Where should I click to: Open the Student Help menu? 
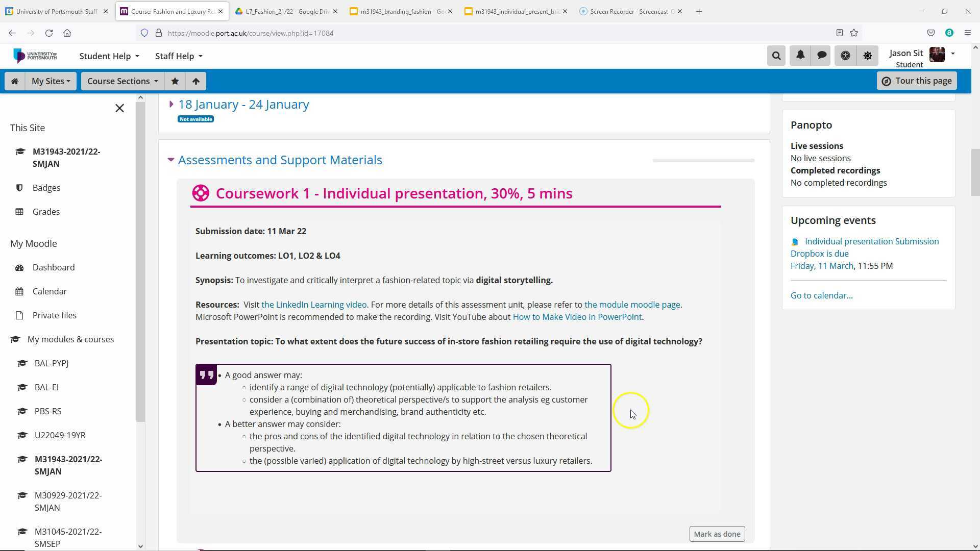click(109, 56)
